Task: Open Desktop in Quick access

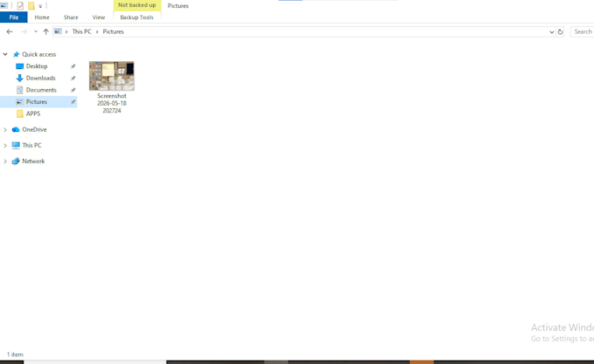Action: pos(37,66)
